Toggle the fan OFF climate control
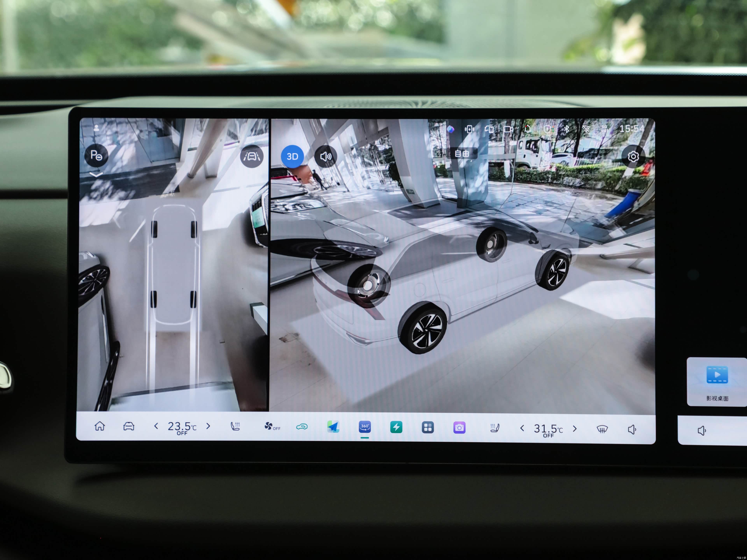This screenshot has height=560, width=747. tap(272, 427)
